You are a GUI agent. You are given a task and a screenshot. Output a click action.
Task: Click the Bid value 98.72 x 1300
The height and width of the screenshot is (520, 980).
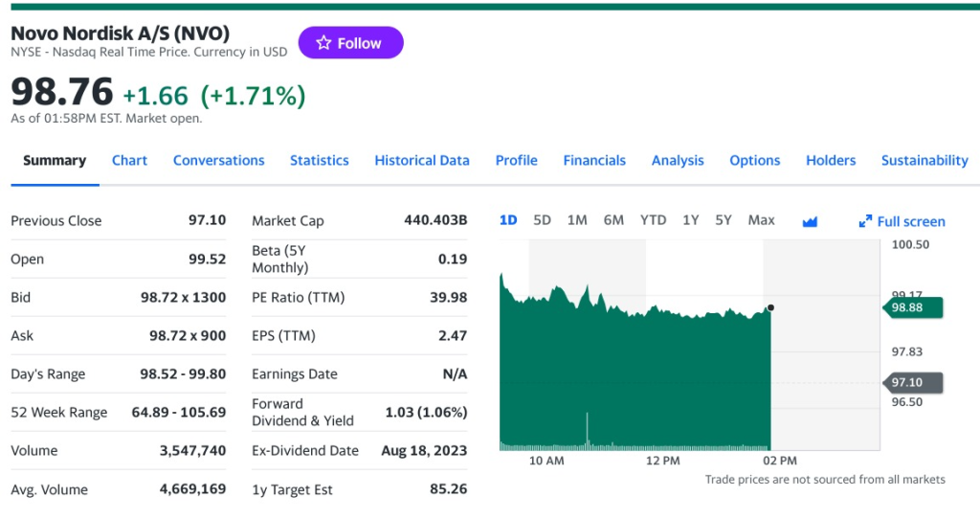tap(183, 297)
